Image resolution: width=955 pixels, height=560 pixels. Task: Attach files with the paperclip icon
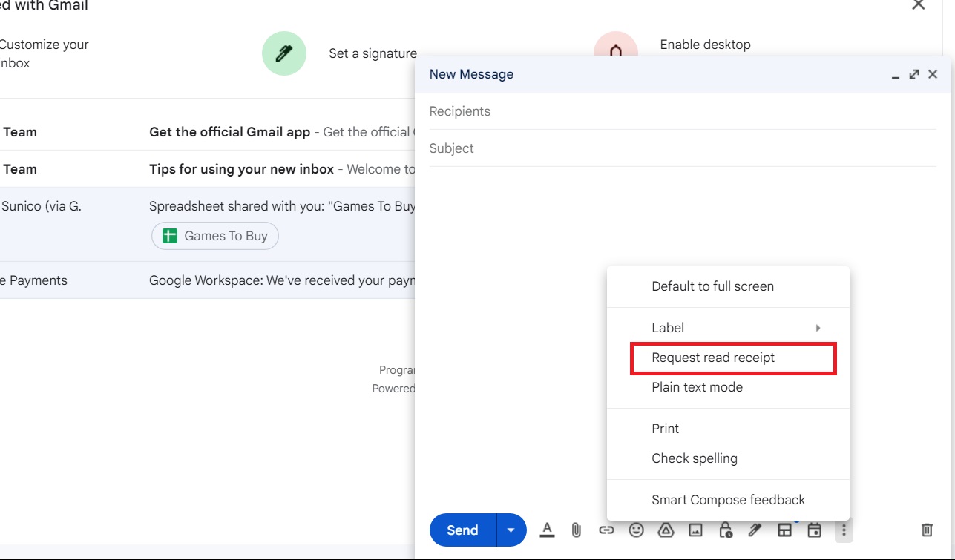(576, 530)
